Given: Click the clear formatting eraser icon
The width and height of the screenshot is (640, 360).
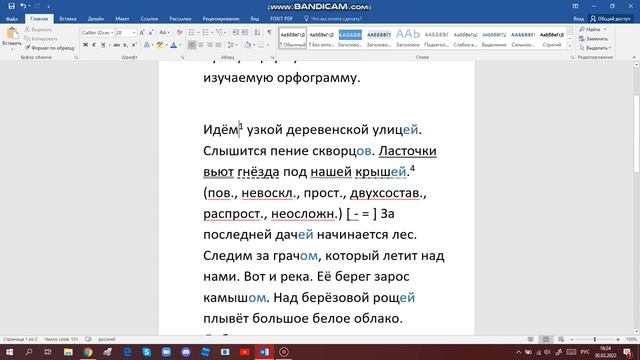Looking at the screenshot, I should coord(179,32).
